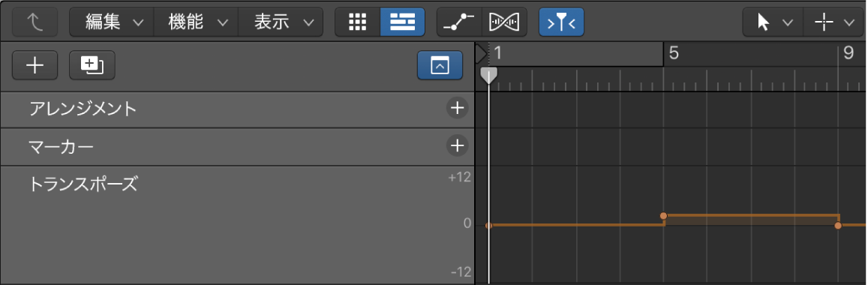Open the 表示 dropdown menu
Image resolution: width=868 pixels, height=285 pixels.
[x=281, y=22]
